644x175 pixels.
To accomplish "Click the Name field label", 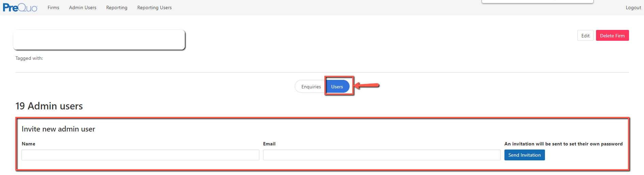I will (x=29, y=144).
